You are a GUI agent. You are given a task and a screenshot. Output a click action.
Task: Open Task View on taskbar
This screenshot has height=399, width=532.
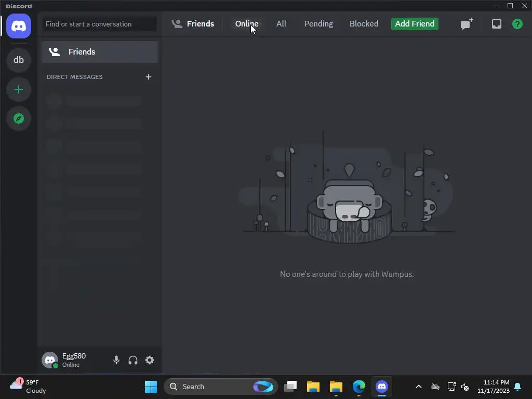click(x=290, y=387)
